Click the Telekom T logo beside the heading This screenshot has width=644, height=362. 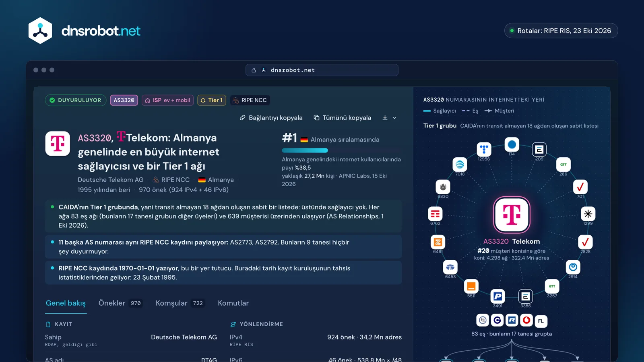[x=58, y=144]
